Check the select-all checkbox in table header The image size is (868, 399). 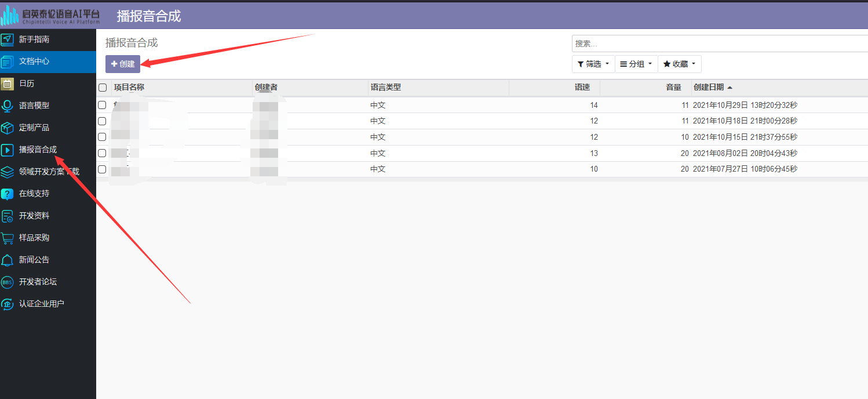(103, 87)
